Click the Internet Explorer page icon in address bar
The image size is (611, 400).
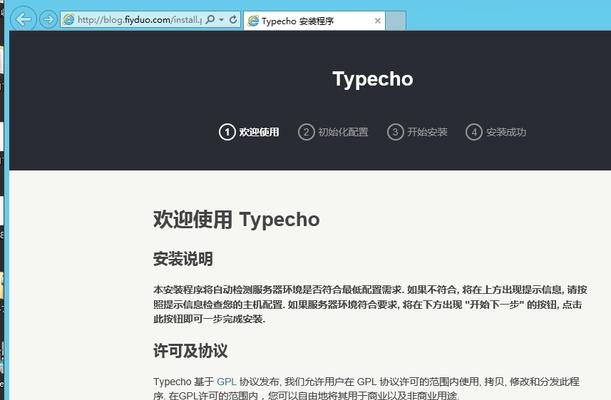point(69,19)
